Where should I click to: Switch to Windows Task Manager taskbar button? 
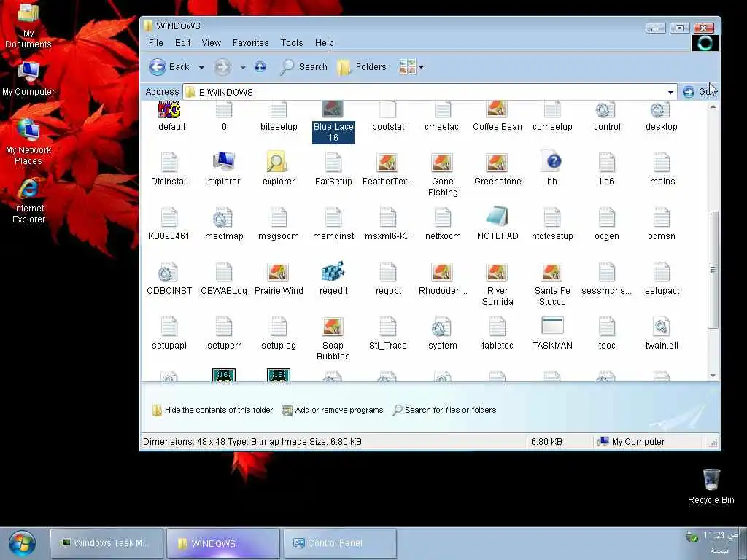tap(107, 543)
